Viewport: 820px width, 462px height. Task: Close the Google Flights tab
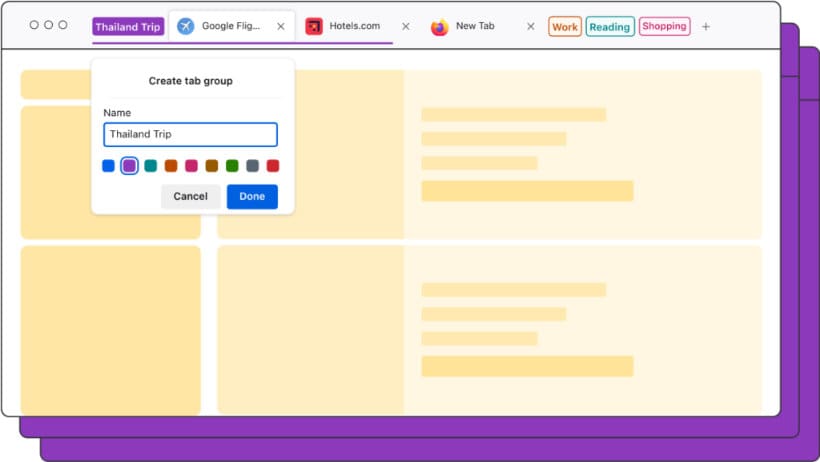click(280, 27)
